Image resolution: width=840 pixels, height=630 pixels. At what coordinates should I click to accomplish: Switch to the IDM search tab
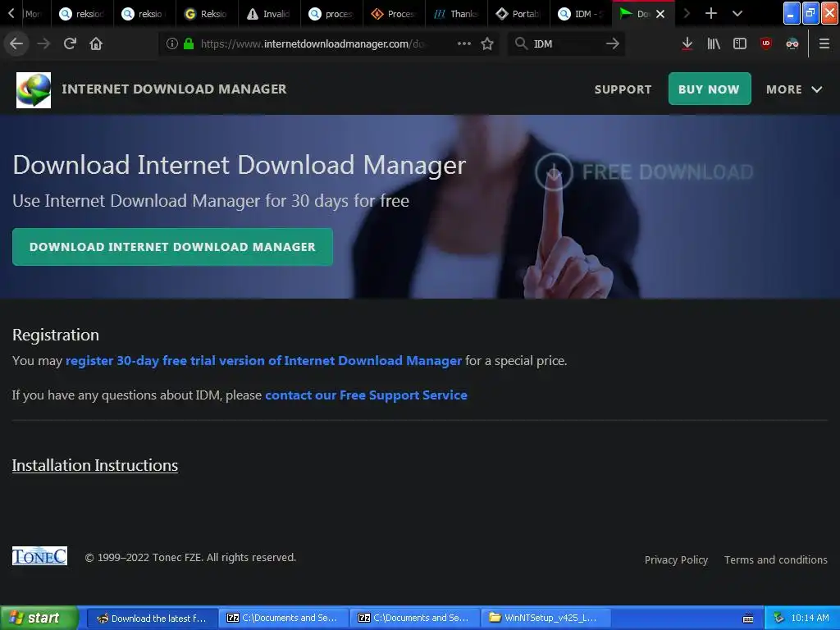click(581, 14)
